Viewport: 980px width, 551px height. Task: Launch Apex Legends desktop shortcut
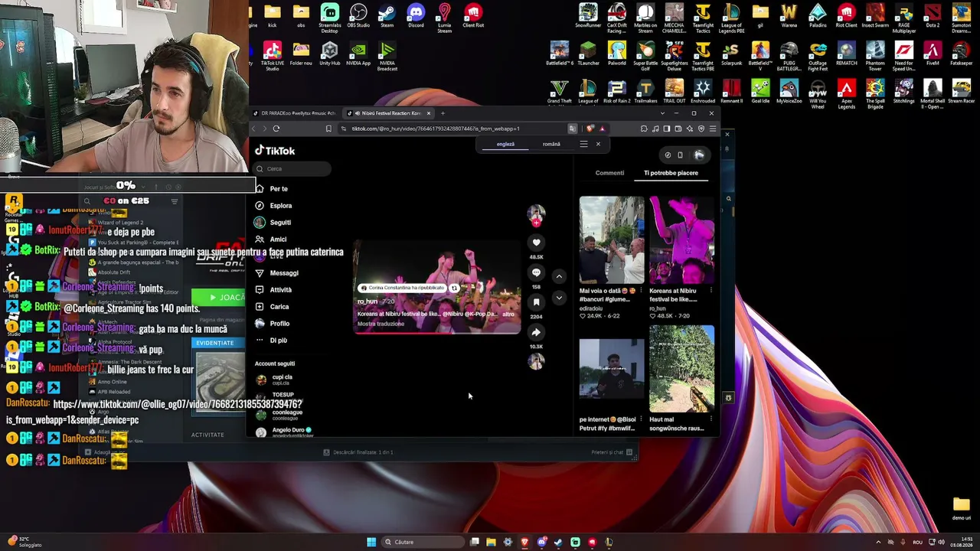846,95
